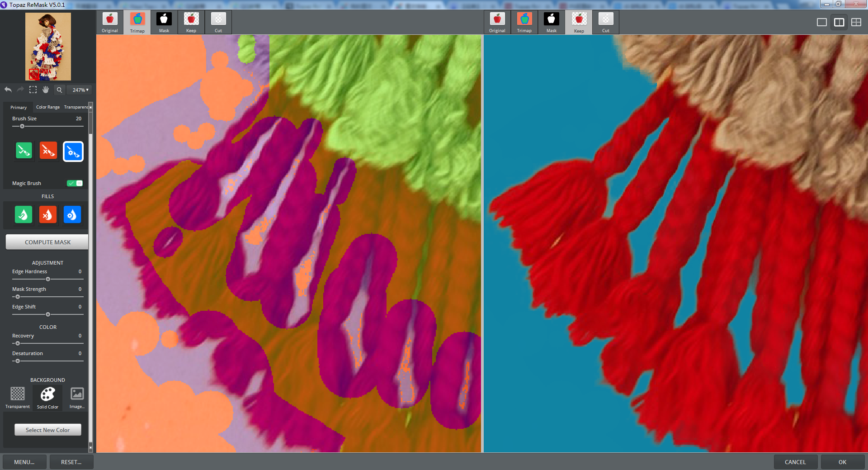
Task: Choose the blue Compute brush
Action: [x=73, y=151]
